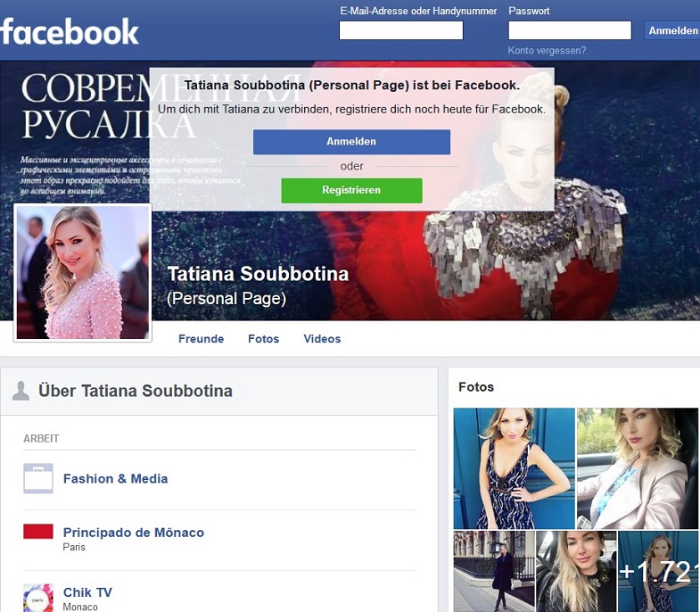Click the Über Tatiana Soubbotina heading

coord(136,391)
